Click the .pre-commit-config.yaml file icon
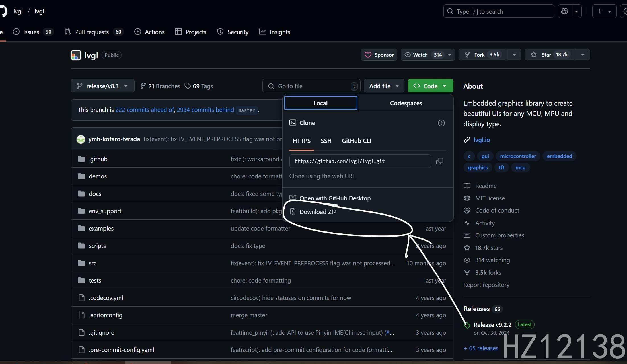The width and height of the screenshot is (627, 364). [82, 350]
